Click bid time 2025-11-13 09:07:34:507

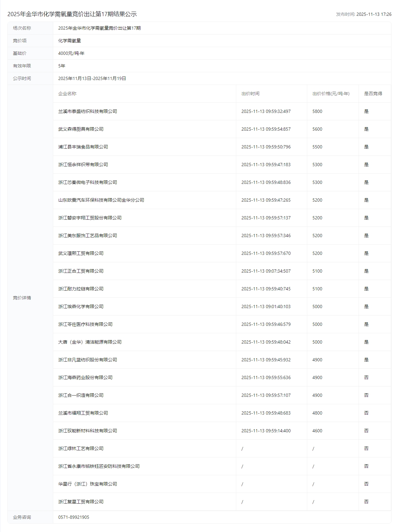(x=266, y=271)
